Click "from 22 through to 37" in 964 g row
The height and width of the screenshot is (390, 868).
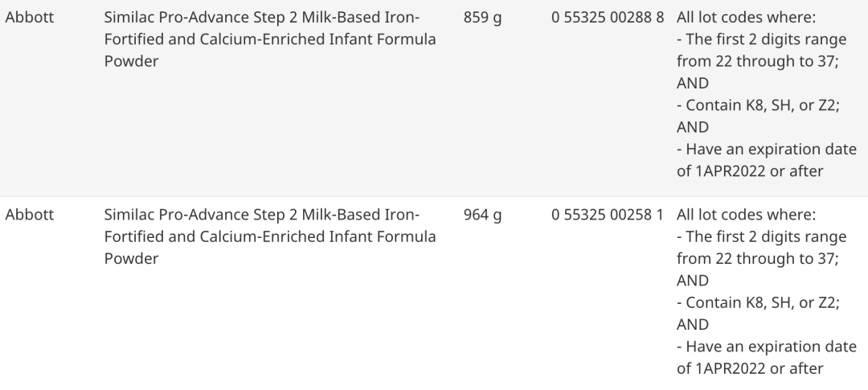click(757, 259)
